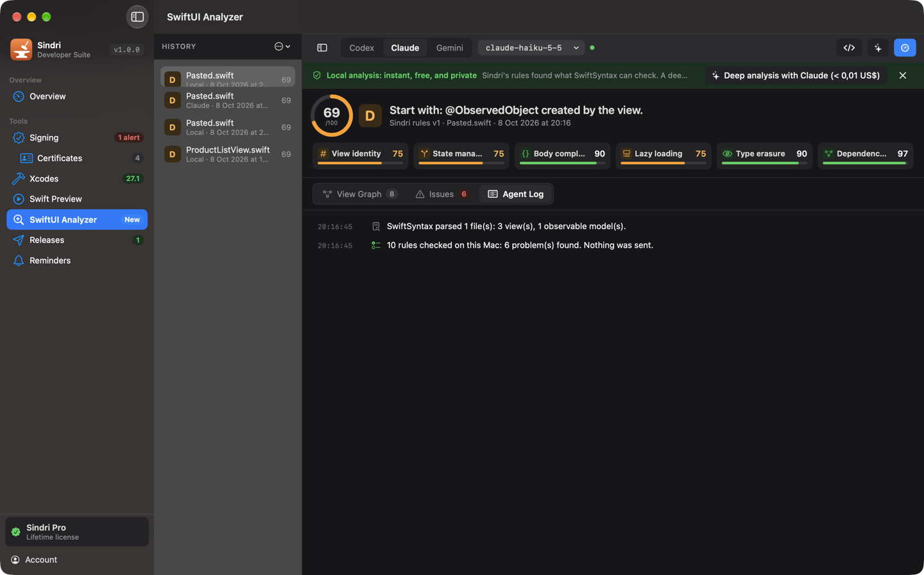
Task: Click the large D grade badge
Action: click(x=370, y=116)
